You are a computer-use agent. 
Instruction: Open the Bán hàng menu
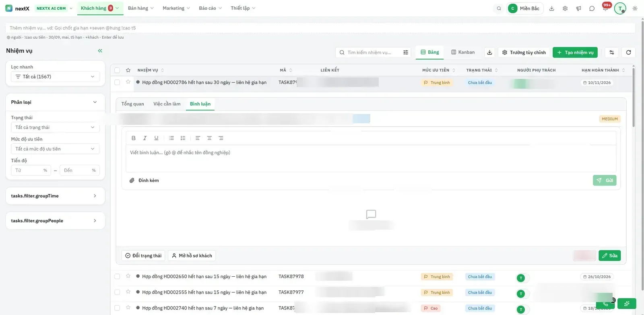[140, 8]
